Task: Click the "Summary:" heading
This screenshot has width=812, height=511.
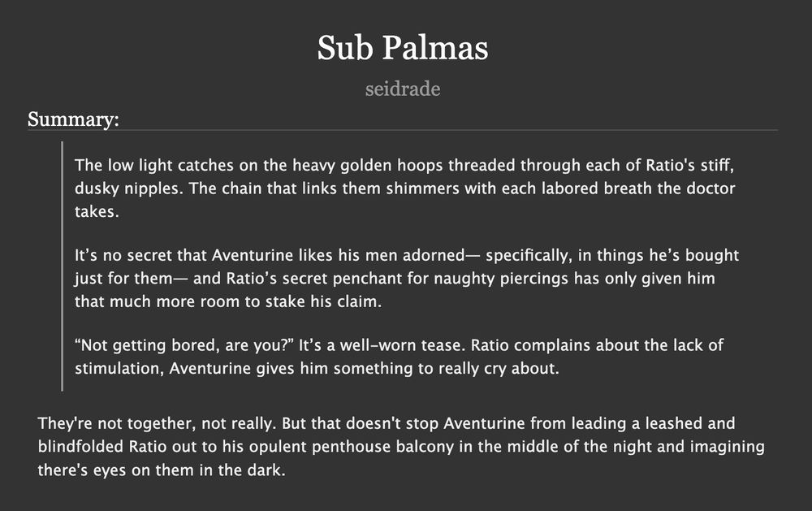Action: (x=73, y=119)
